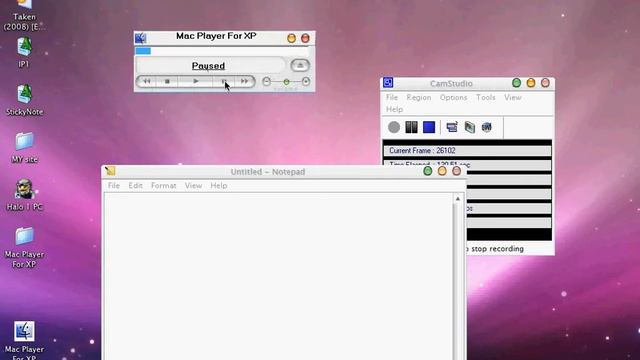Click the rewind button in Mac Player
Image resolution: width=640 pixels, height=360 pixels.
click(147, 81)
